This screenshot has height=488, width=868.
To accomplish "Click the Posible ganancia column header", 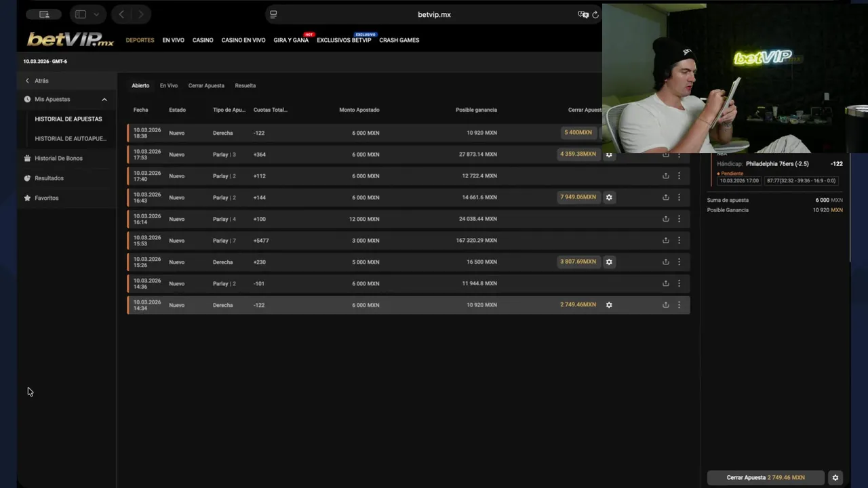I will click(476, 110).
